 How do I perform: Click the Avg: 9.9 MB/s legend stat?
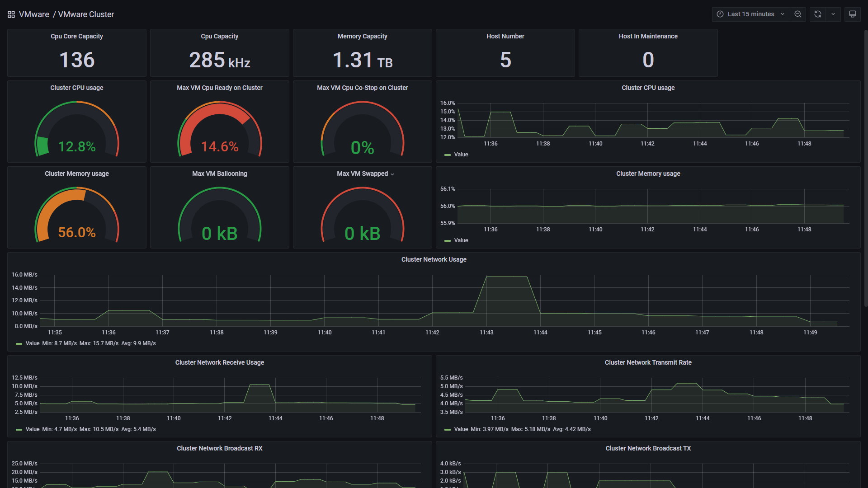coord(138,343)
